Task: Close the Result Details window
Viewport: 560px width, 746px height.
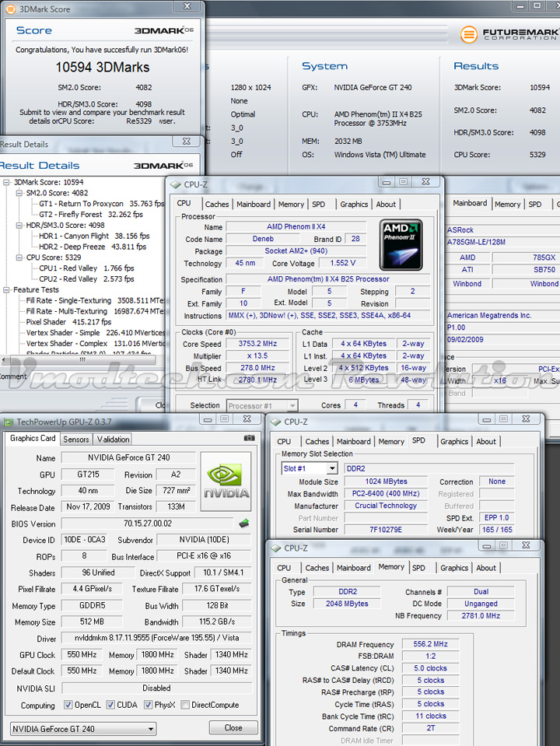Action: coord(187,142)
